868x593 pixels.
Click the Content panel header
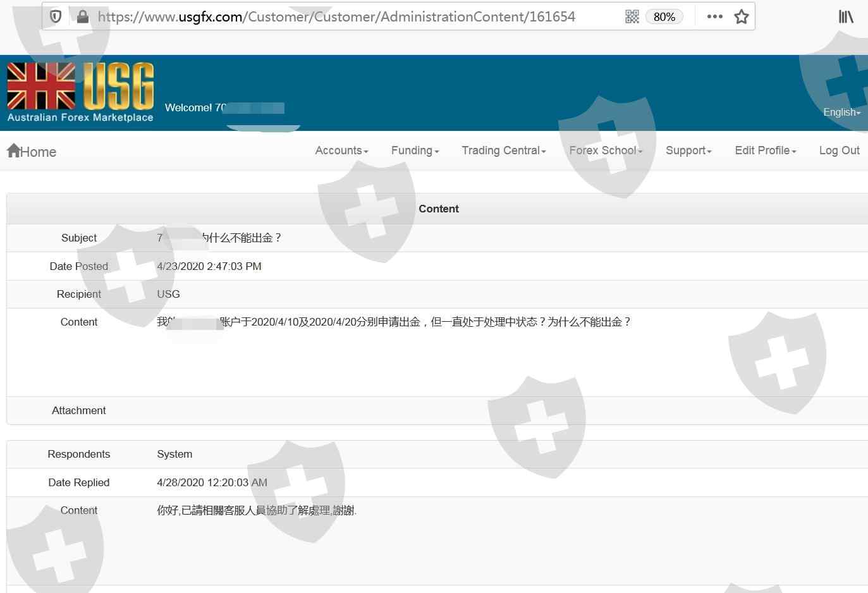438,209
